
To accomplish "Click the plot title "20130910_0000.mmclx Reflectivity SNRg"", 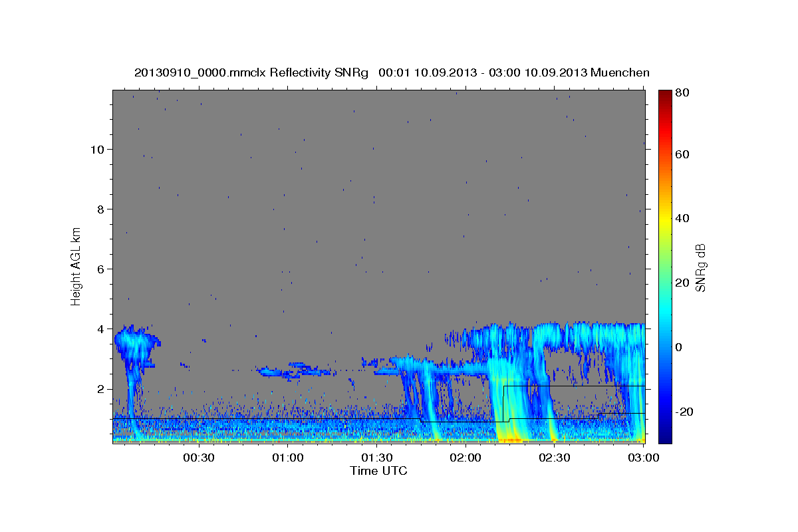I will (x=251, y=72).
